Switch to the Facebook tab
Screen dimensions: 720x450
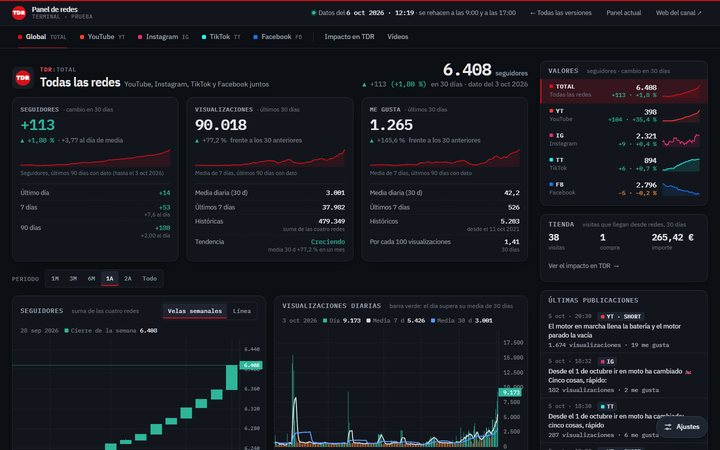[x=277, y=37]
